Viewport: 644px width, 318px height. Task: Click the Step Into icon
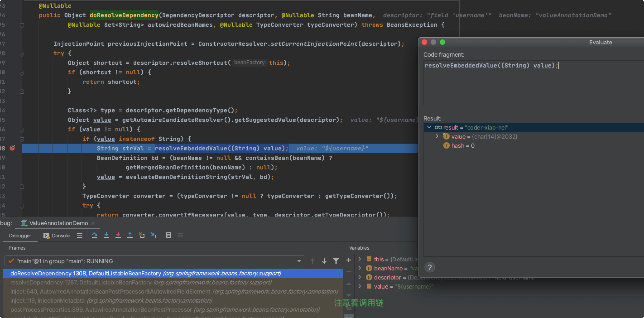pos(106,235)
